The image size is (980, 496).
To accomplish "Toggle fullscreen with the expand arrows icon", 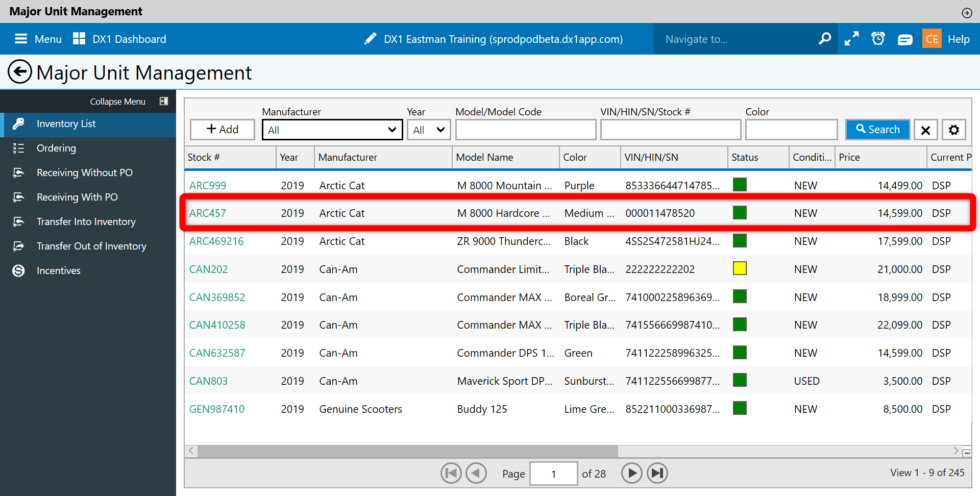I will coord(851,39).
